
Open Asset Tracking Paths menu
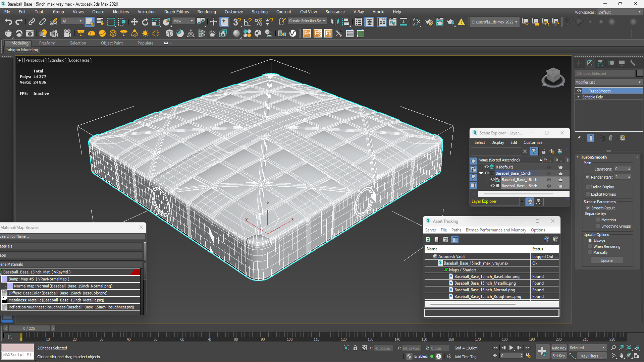pyautogui.click(x=456, y=230)
